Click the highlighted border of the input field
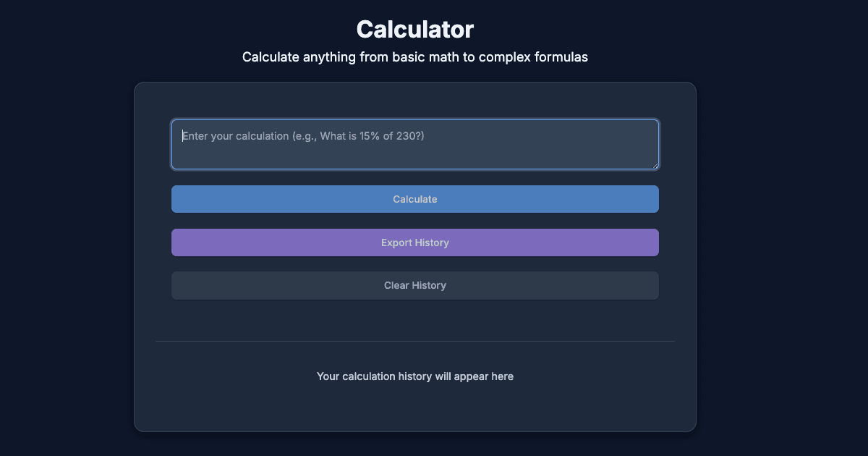Screen dimensions: 868x456 pos(414,118)
